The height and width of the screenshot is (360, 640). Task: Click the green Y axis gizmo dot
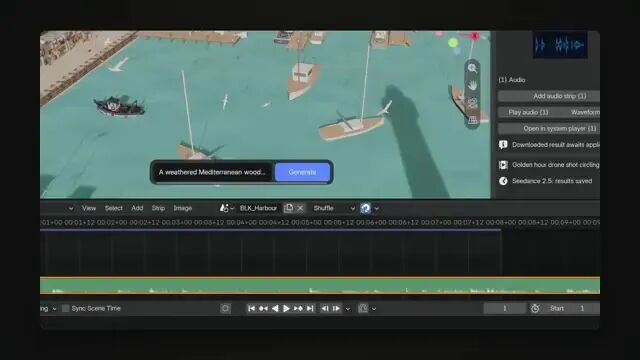[x=453, y=42]
